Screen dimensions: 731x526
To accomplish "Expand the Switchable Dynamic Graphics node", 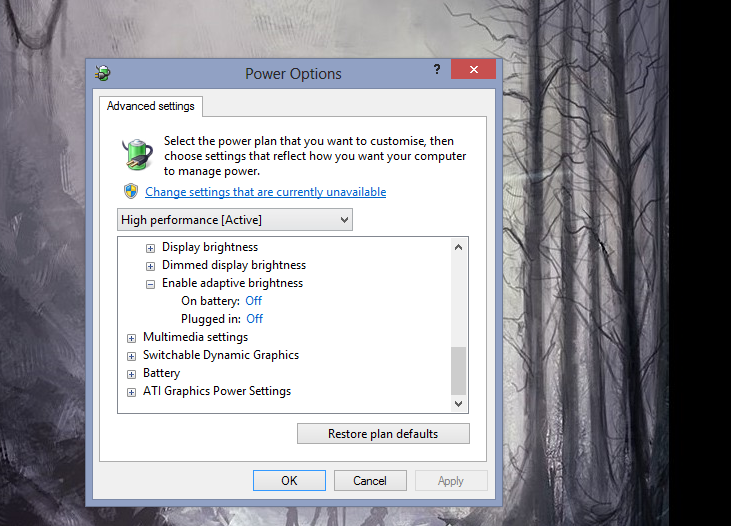I will [131, 356].
